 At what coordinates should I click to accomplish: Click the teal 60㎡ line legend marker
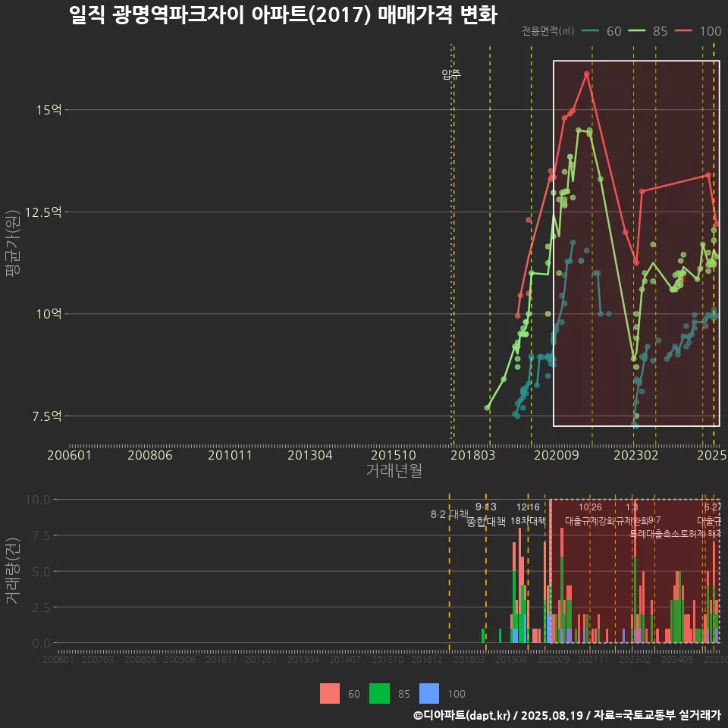pyautogui.click(x=590, y=31)
